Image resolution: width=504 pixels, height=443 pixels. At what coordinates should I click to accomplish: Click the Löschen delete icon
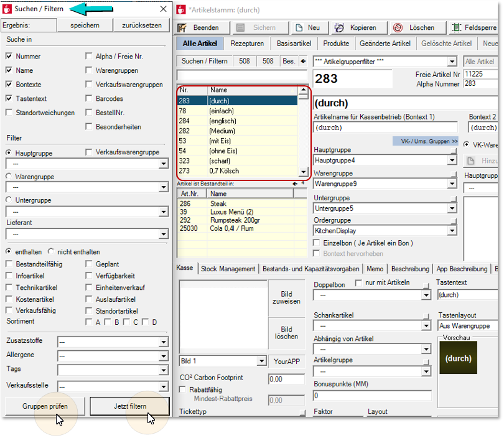pyautogui.click(x=398, y=28)
